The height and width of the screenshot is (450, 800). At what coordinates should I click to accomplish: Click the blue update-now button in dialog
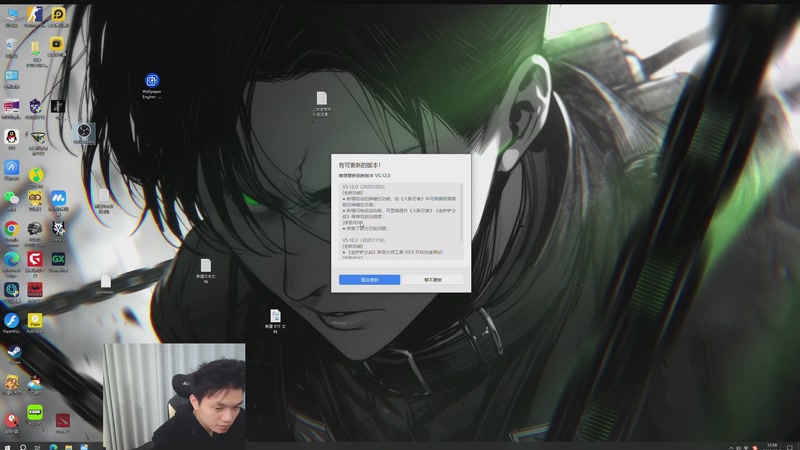pos(369,280)
